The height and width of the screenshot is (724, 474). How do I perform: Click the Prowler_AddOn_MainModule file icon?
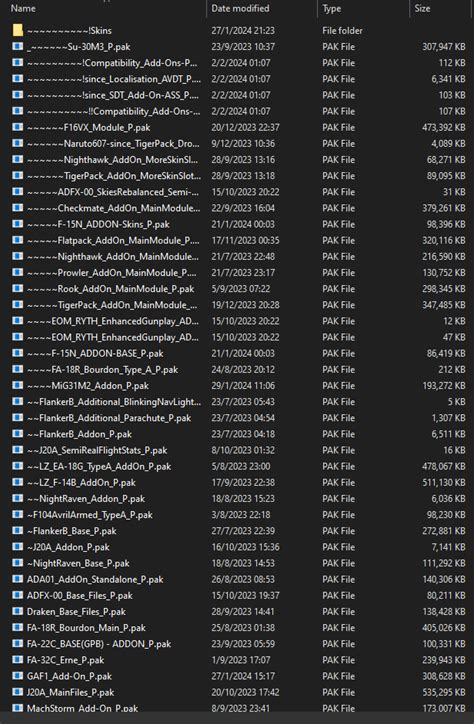point(18,272)
